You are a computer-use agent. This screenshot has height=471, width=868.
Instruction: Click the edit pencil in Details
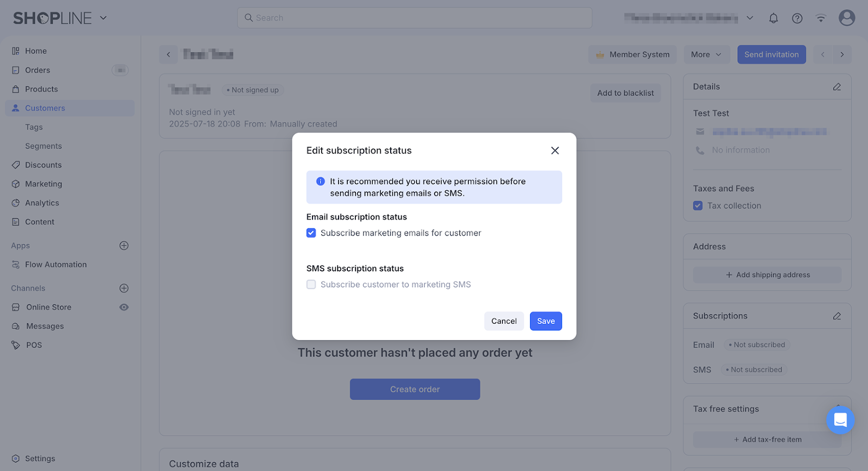tap(837, 87)
